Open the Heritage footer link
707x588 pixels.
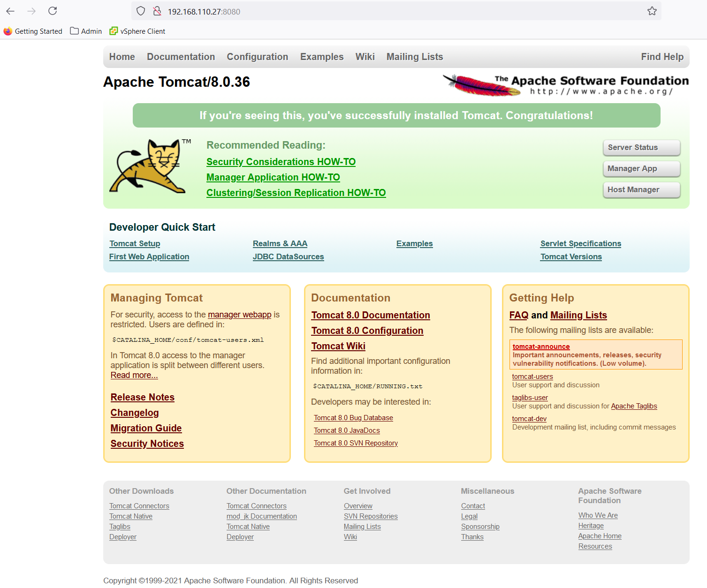[591, 526]
